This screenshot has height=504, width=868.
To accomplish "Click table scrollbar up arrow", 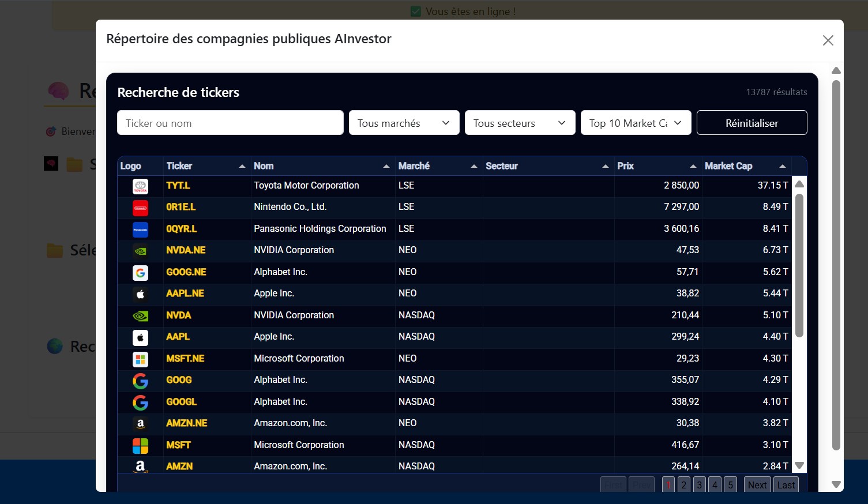I will pyautogui.click(x=799, y=185).
